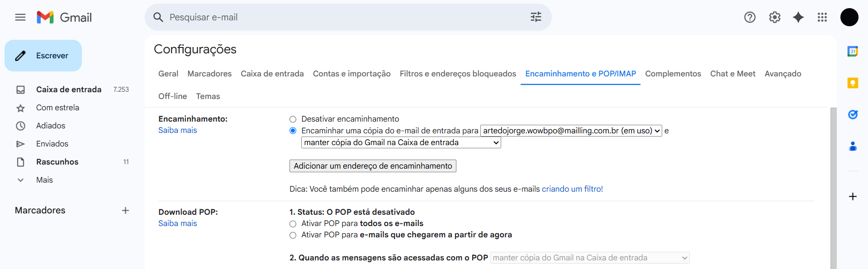This screenshot has height=269, width=868.
Task: Open the Help support icon
Action: (749, 17)
